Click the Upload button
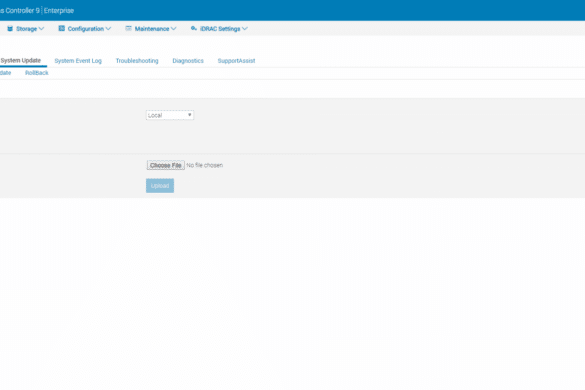 pyautogui.click(x=160, y=185)
